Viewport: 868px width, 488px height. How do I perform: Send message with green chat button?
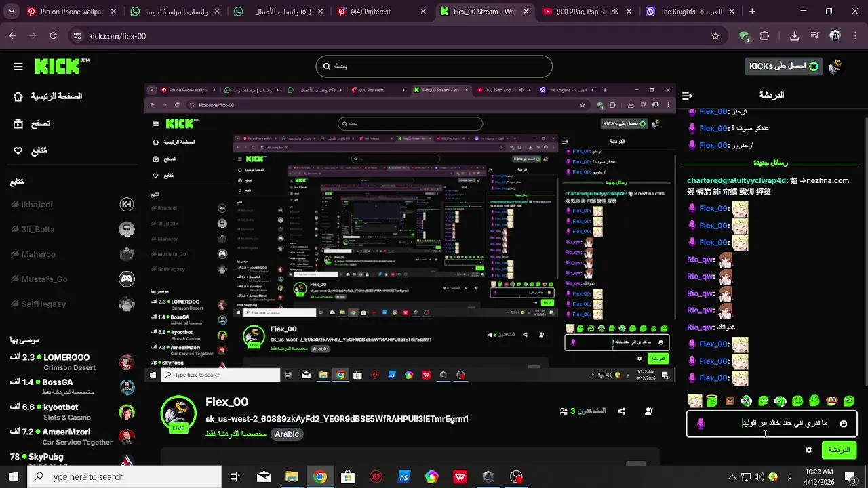pos(839,450)
